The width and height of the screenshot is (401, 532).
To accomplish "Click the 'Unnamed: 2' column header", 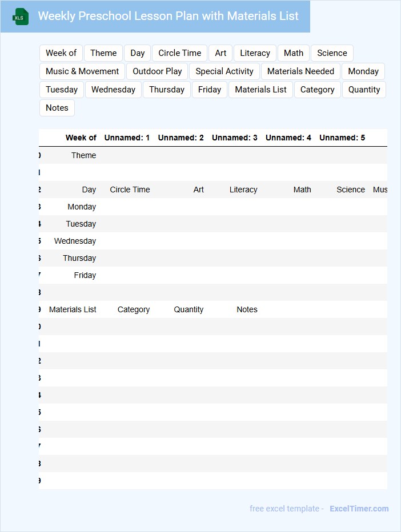I will [x=181, y=138].
